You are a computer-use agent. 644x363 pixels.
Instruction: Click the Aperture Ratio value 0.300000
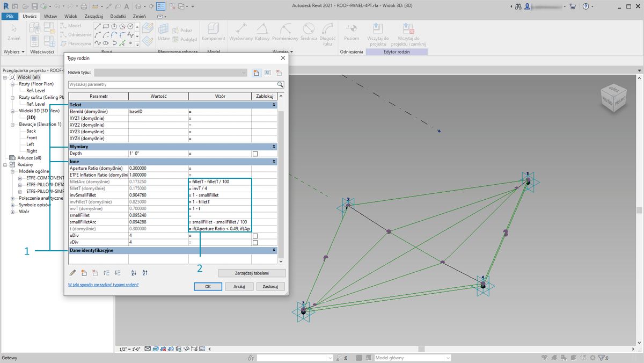click(158, 168)
